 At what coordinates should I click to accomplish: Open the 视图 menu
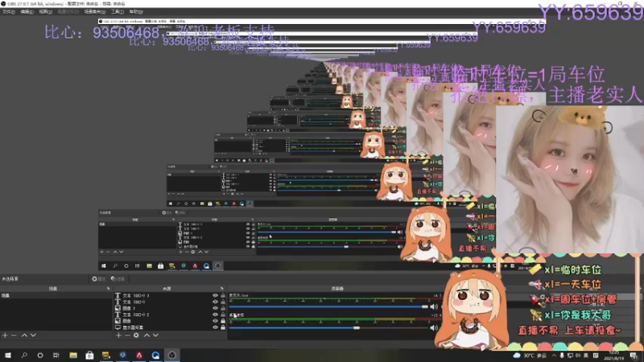point(45,12)
